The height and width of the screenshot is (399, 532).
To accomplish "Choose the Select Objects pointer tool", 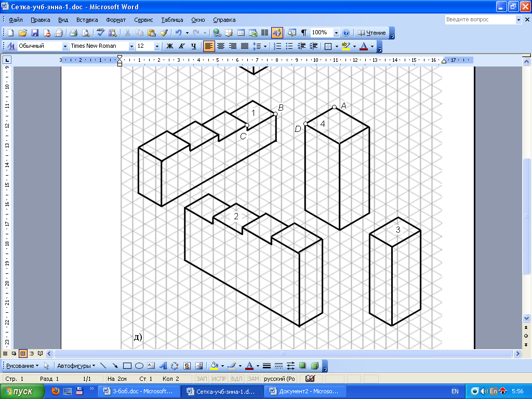I will tap(46, 366).
